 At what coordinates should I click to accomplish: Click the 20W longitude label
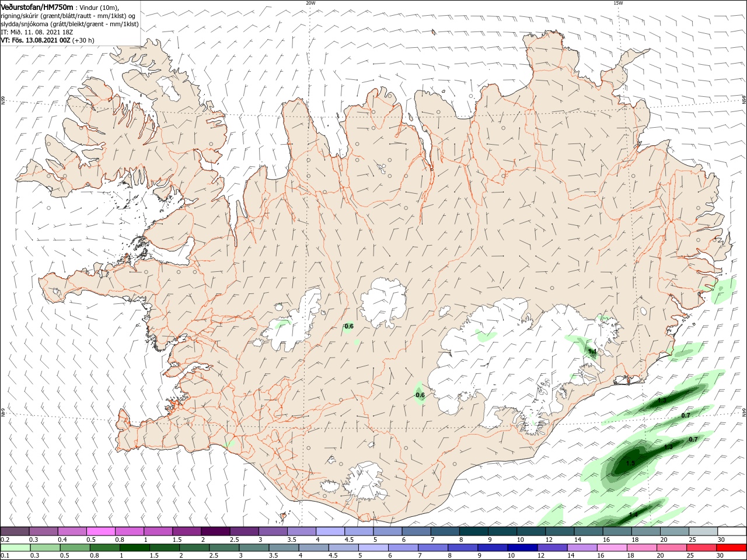click(x=310, y=3)
